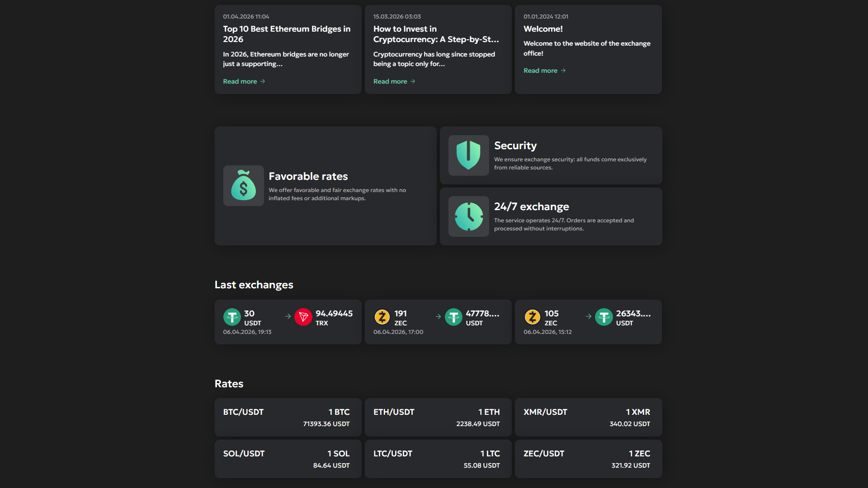Select the LTC/USDT rate card
This screenshot has width=868, height=488.
pyautogui.click(x=438, y=459)
